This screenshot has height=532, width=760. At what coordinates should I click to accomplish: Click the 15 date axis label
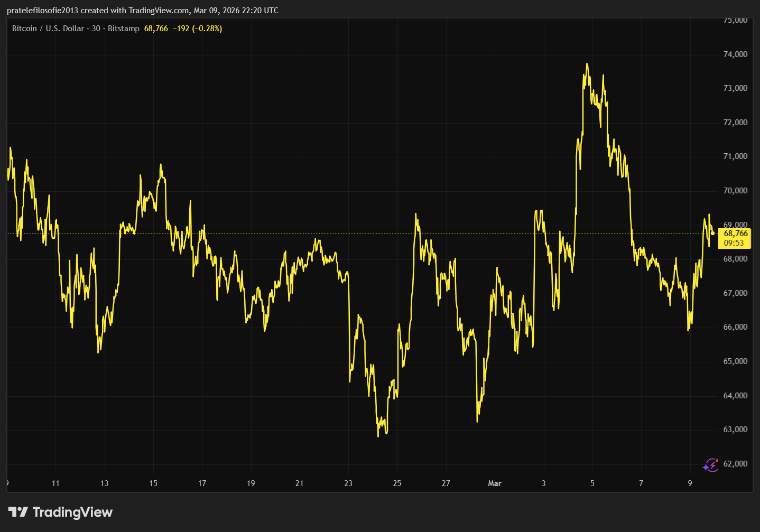point(153,483)
